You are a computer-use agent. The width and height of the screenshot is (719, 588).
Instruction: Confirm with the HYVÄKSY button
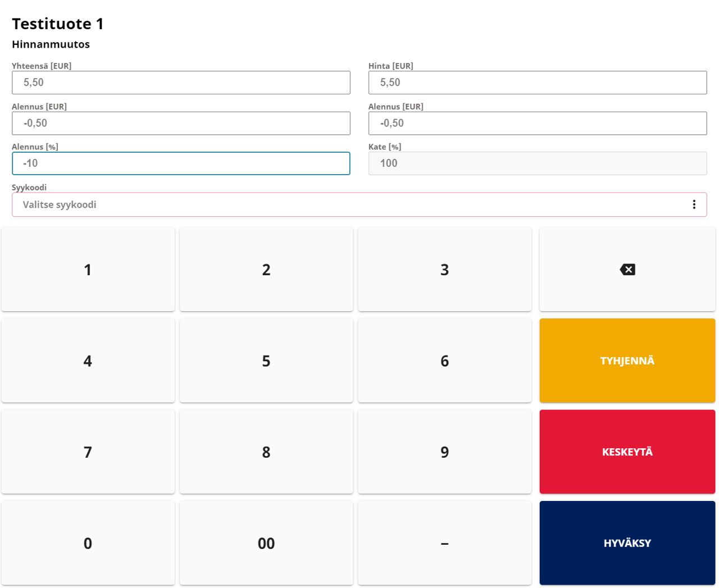coord(627,543)
